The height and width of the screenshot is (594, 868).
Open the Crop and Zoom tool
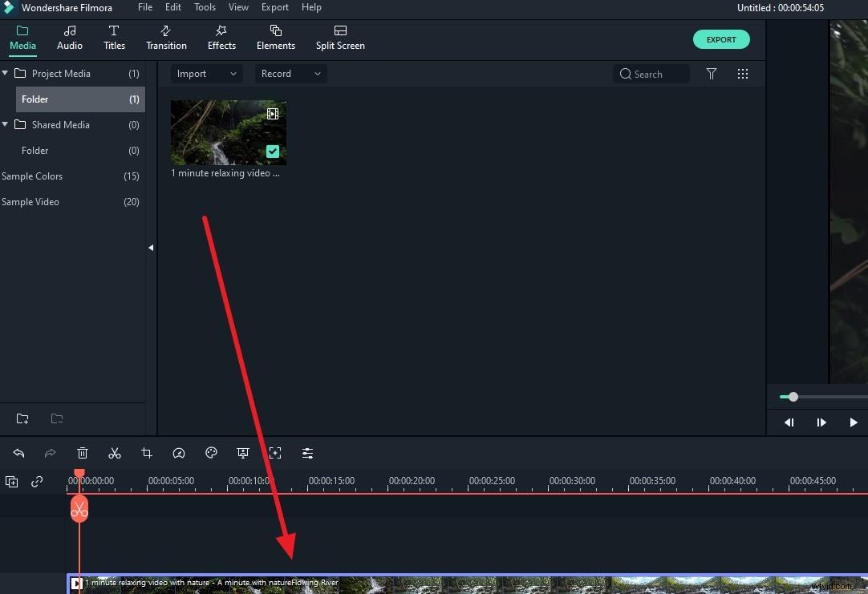point(146,453)
